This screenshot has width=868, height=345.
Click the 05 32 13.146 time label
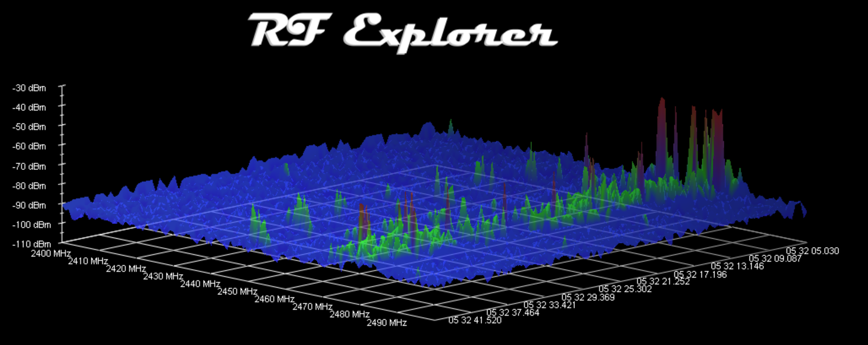click(738, 266)
